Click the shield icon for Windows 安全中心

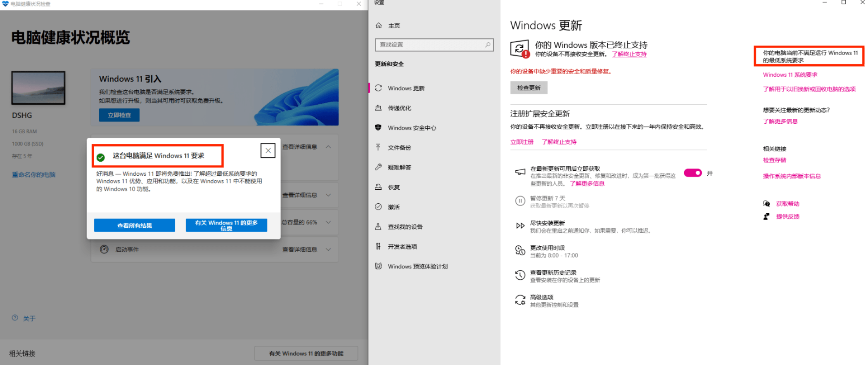point(378,127)
